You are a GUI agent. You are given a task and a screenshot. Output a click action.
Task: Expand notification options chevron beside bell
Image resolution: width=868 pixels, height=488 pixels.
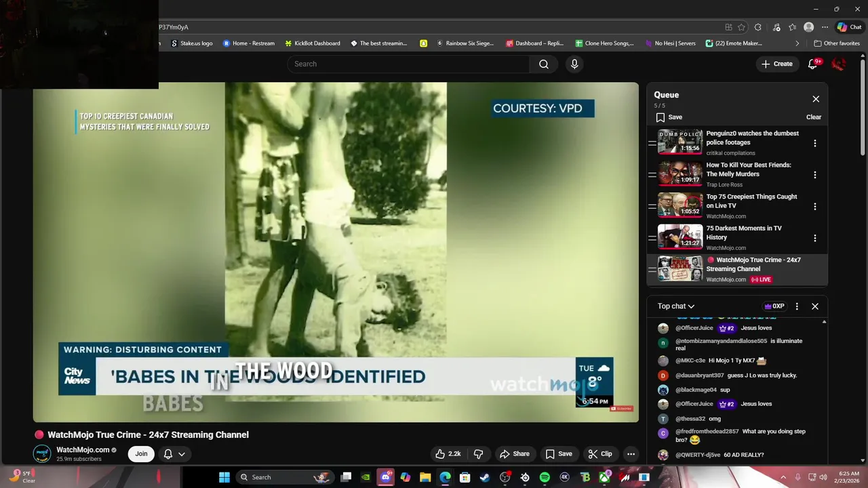[181, 454]
